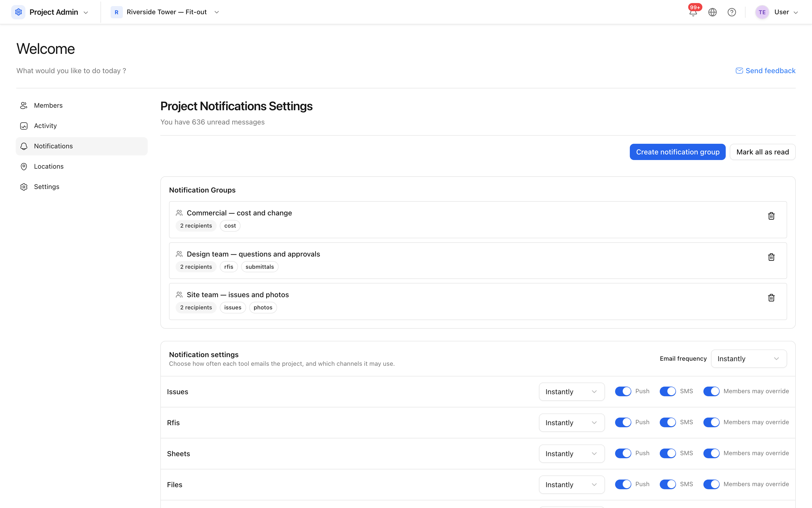Click the Project Admin gear logo

(x=19, y=12)
